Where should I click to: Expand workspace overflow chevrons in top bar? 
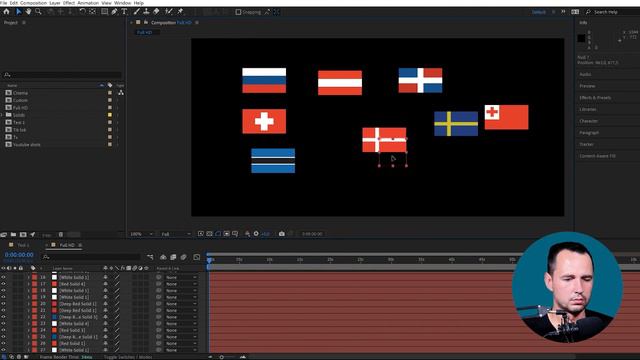coord(563,12)
